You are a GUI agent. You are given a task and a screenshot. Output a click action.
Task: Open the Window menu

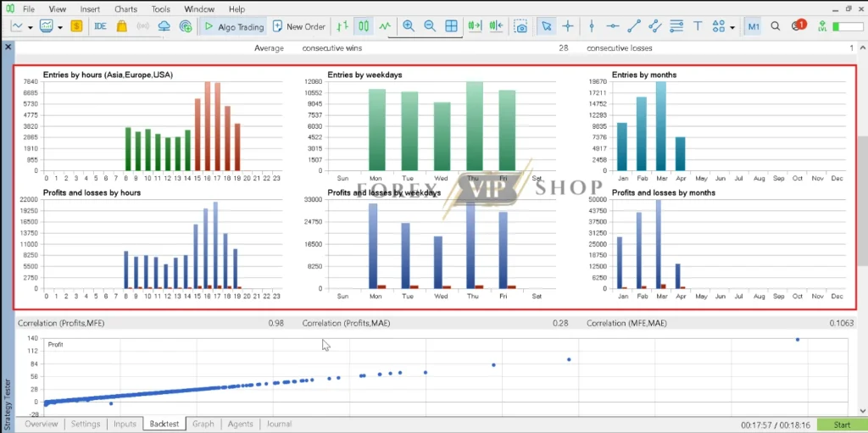[x=199, y=8]
